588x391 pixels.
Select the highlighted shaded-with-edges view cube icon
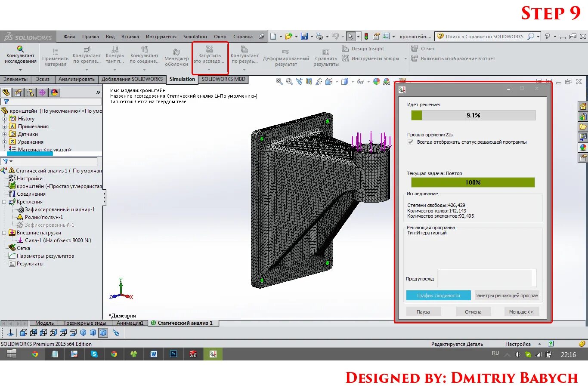[103, 333]
